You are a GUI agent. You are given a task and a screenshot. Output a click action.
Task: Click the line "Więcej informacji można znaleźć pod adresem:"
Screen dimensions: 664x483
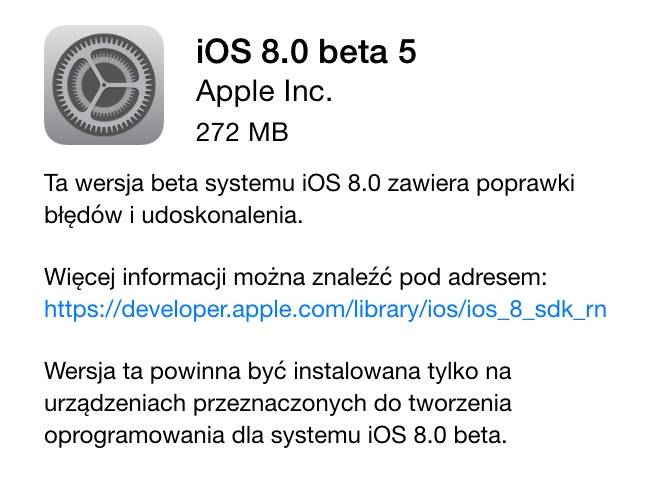(296, 279)
